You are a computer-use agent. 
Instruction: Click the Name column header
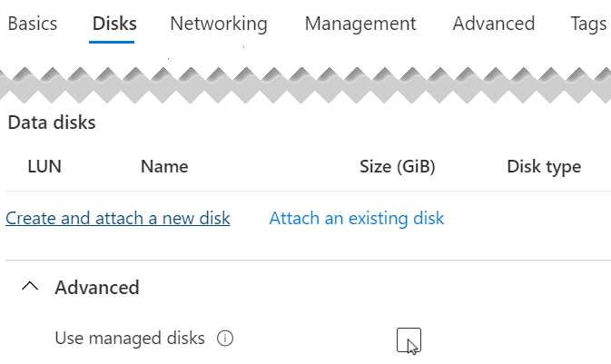click(164, 166)
